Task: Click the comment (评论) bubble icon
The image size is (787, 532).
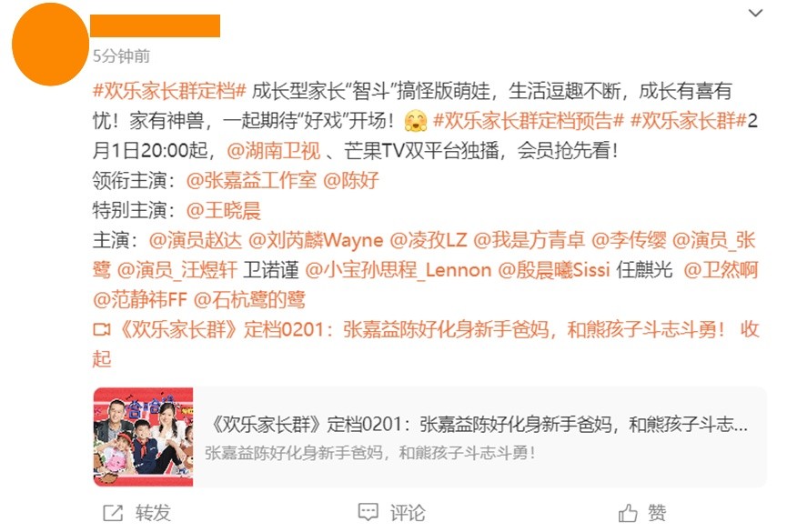Action: (x=368, y=512)
